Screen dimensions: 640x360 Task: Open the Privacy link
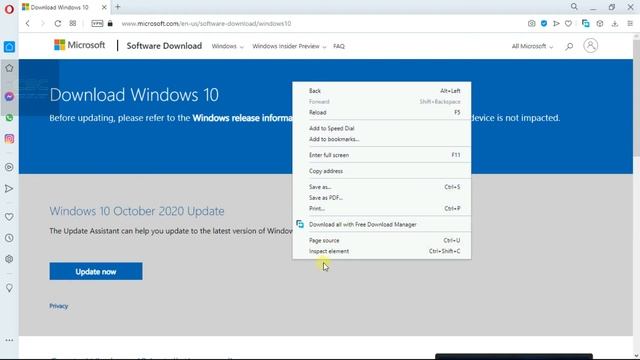tap(59, 306)
